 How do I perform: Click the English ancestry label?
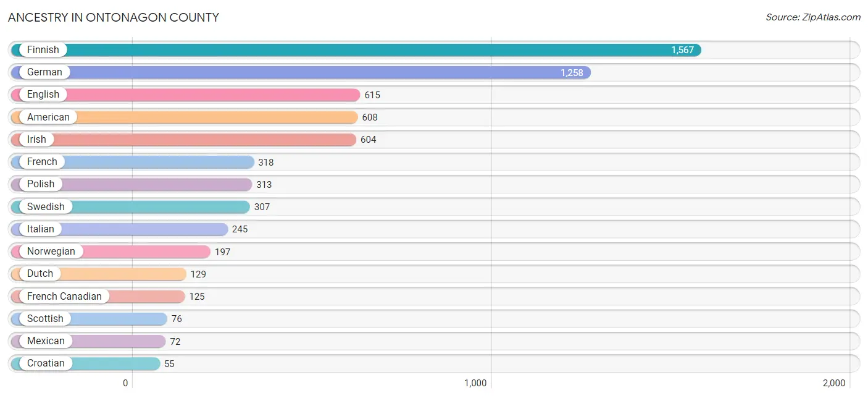point(43,95)
